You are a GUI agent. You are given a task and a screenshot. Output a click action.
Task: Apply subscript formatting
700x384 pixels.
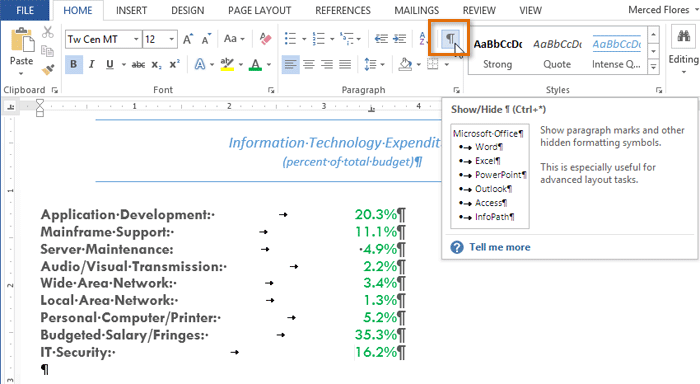point(156,65)
